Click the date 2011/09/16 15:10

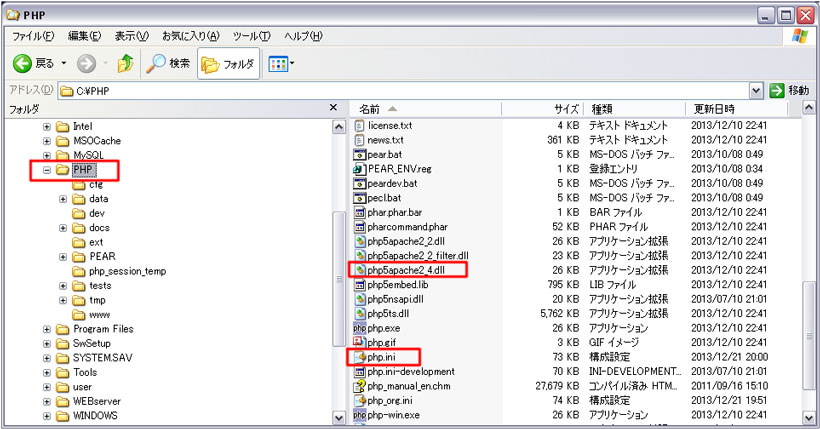(x=730, y=387)
